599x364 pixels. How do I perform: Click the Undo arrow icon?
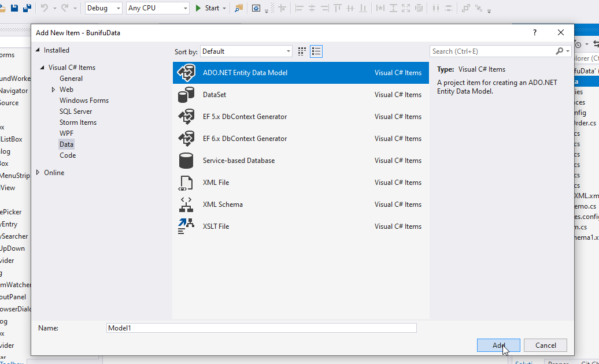45,8
